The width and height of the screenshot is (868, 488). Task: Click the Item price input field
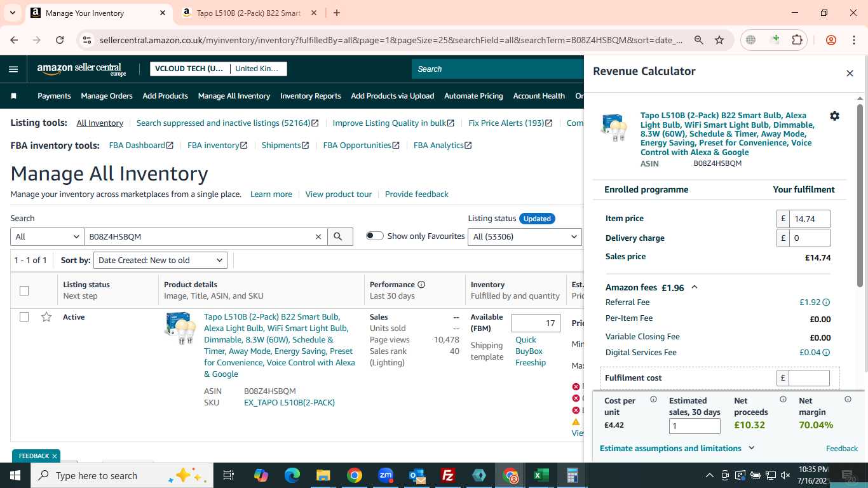pyautogui.click(x=810, y=219)
